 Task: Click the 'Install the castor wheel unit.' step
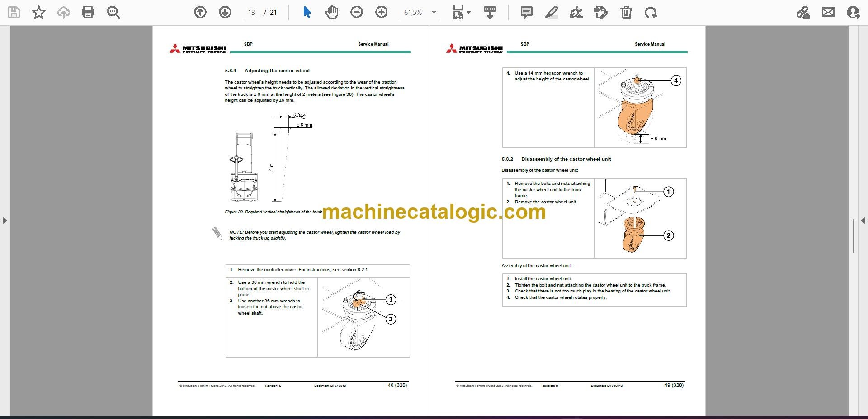pyautogui.click(x=543, y=279)
